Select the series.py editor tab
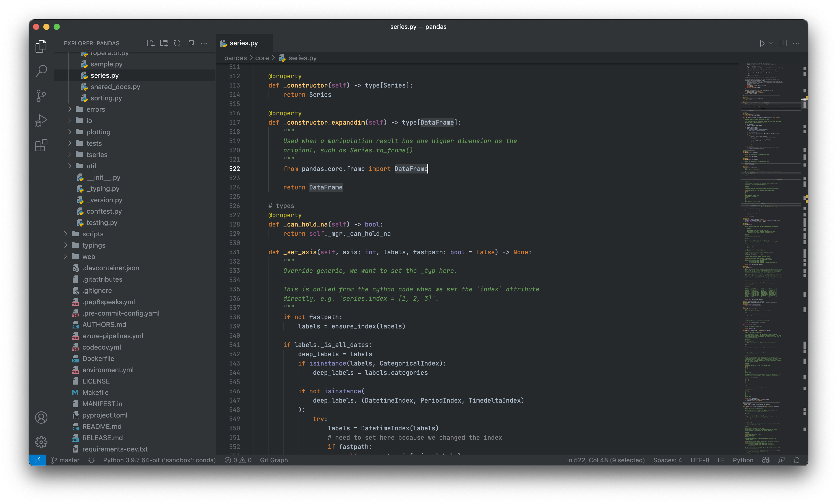 (244, 43)
